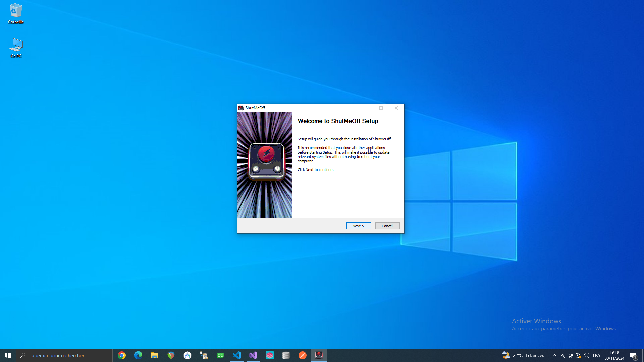Open the network status tray icon
Screen dimensions: 644x362
[562, 355]
